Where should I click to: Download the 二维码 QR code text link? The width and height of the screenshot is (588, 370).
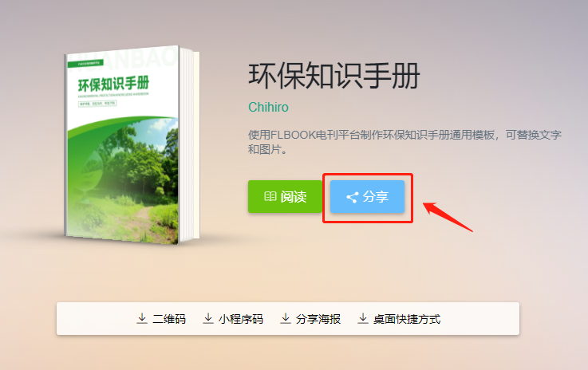169,319
